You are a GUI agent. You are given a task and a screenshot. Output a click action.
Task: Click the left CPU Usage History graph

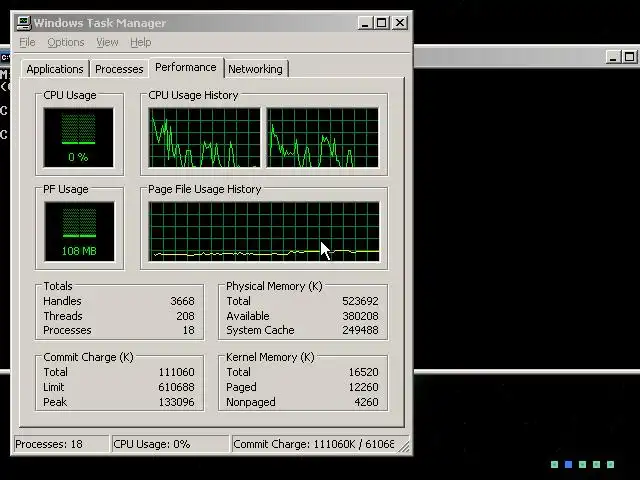[x=204, y=138]
